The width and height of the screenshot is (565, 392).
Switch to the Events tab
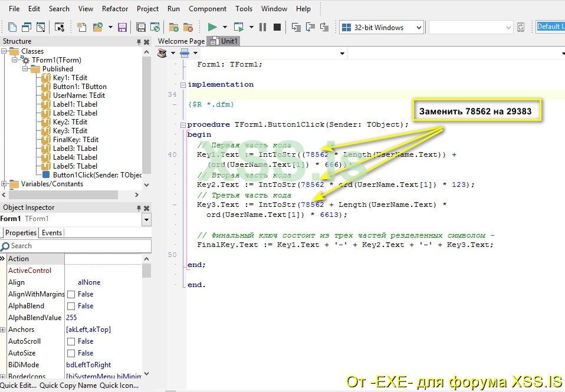point(52,233)
